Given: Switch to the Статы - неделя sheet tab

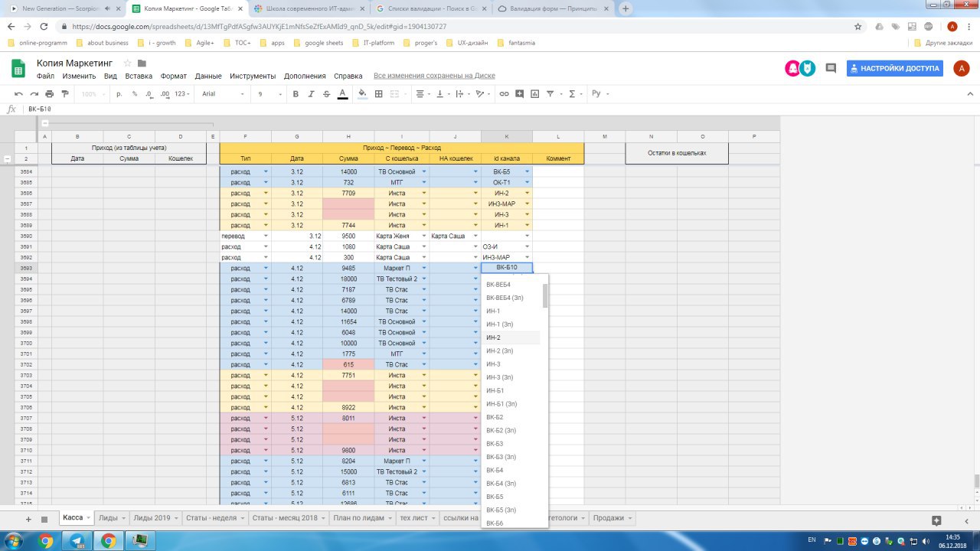Looking at the screenshot, I should [215, 518].
